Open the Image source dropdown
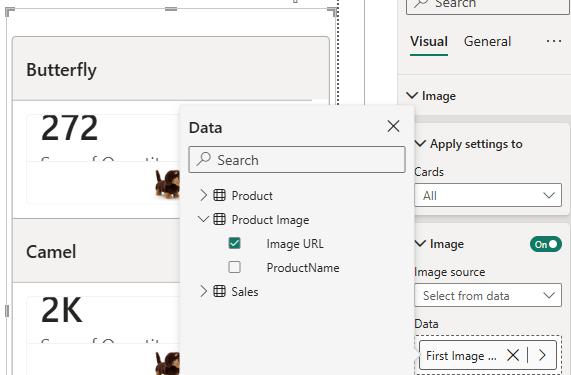The image size is (571, 375). tap(488, 295)
